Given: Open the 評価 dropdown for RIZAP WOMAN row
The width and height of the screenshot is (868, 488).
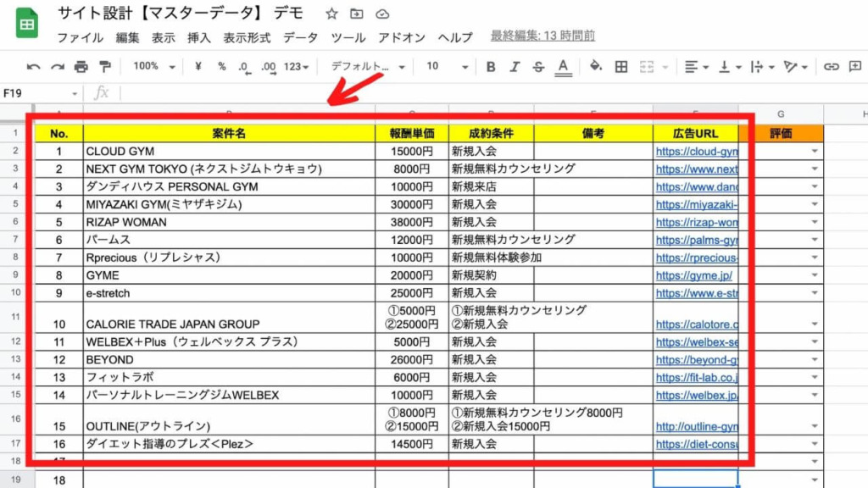Looking at the screenshot, I should coord(815,222).
